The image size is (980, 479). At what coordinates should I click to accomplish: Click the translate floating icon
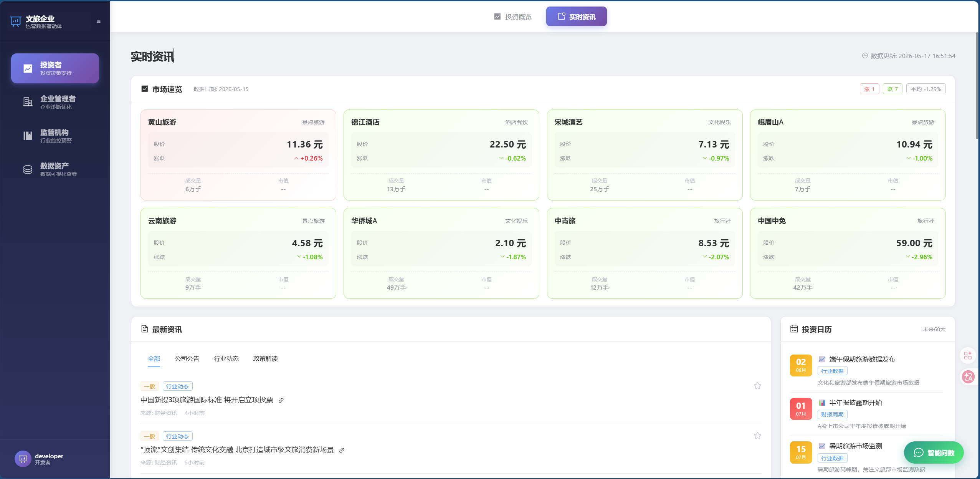pyautogui.click(x=968, y=377)
